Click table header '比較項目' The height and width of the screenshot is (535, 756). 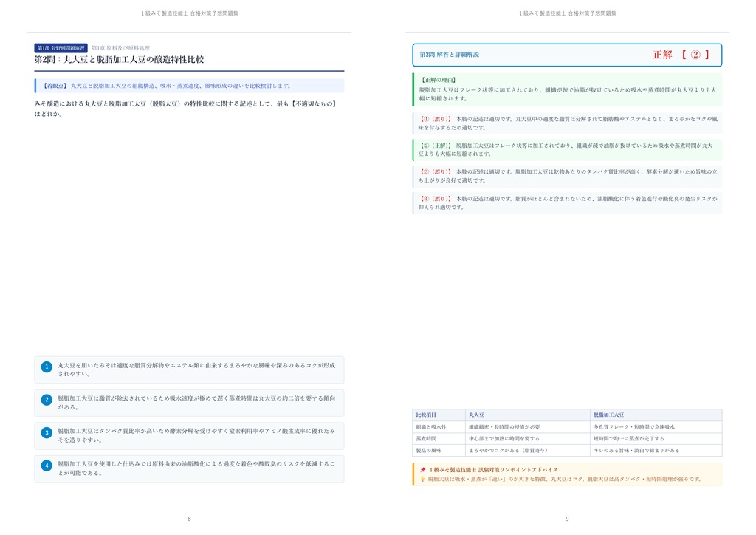pyautogui.click(x=426, y=415)
